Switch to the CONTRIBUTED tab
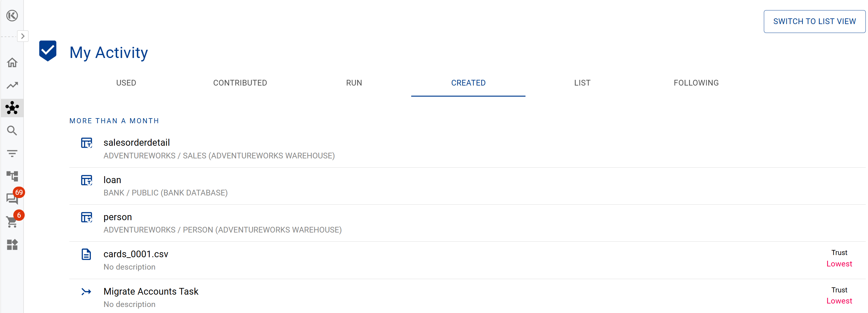Viewport: 868px width, 313px height. pos(240,83)
